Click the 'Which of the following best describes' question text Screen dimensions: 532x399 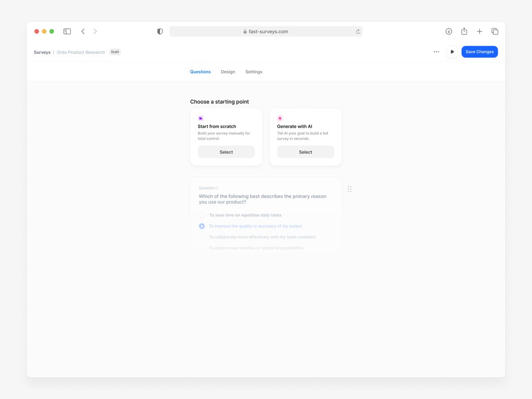(262, 199)
